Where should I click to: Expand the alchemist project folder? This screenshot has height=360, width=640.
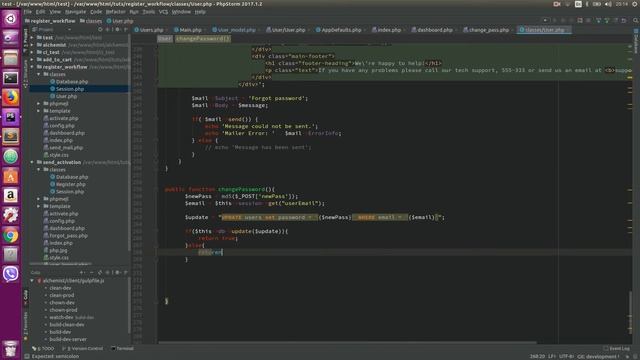tap(32, 45)
